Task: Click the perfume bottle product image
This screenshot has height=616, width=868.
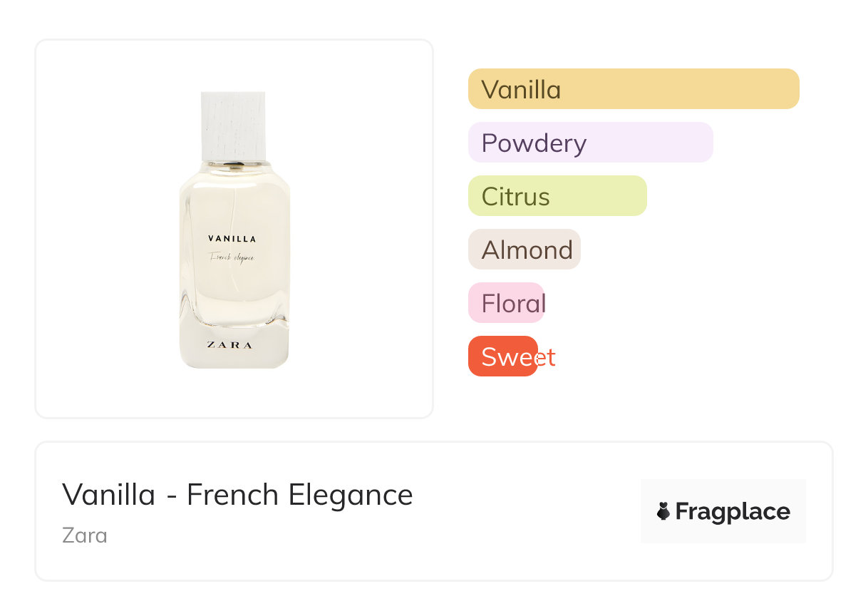Action: (234, 285)
